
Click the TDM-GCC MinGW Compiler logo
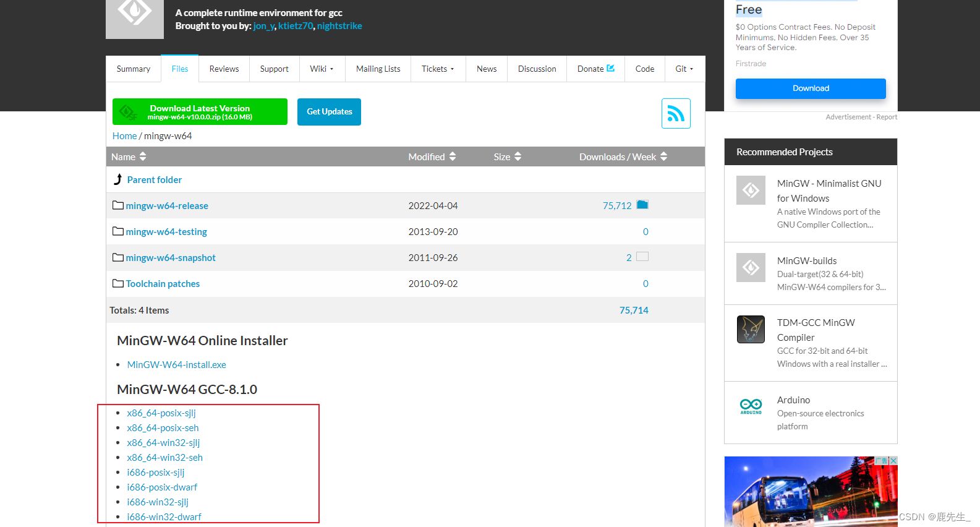coord(751,330)
